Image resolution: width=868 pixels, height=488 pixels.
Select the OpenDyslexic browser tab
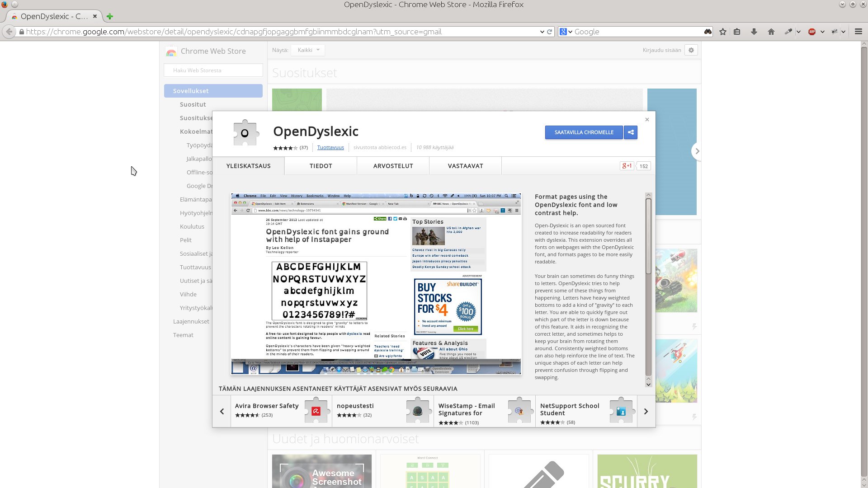click(x=54, y=16)
